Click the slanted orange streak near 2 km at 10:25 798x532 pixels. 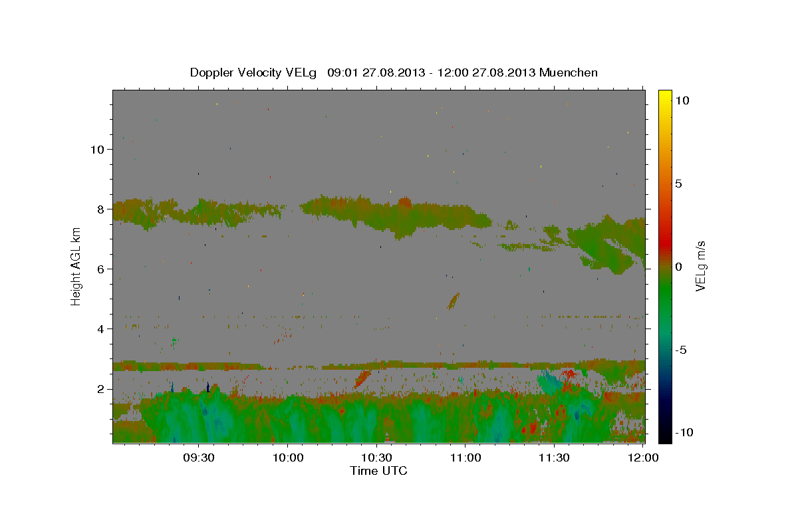click(x=362, y=378)
